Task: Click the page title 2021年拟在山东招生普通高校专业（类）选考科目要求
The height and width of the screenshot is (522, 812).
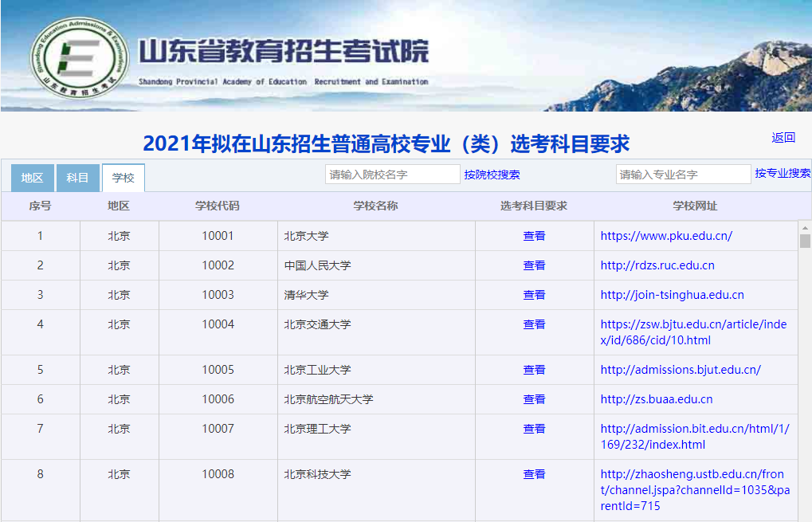Action: (386, 144)
